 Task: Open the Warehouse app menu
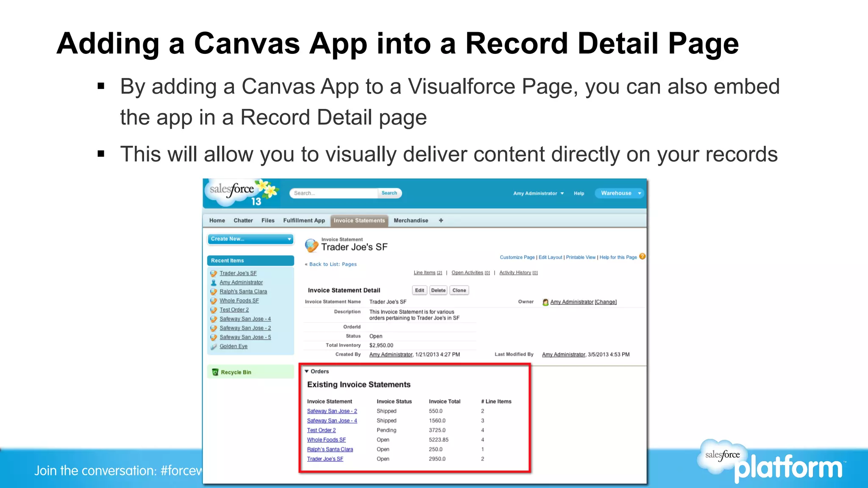619,193
